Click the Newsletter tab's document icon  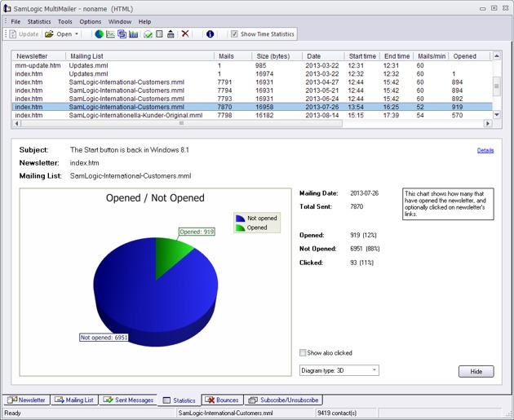pos(12,400)
